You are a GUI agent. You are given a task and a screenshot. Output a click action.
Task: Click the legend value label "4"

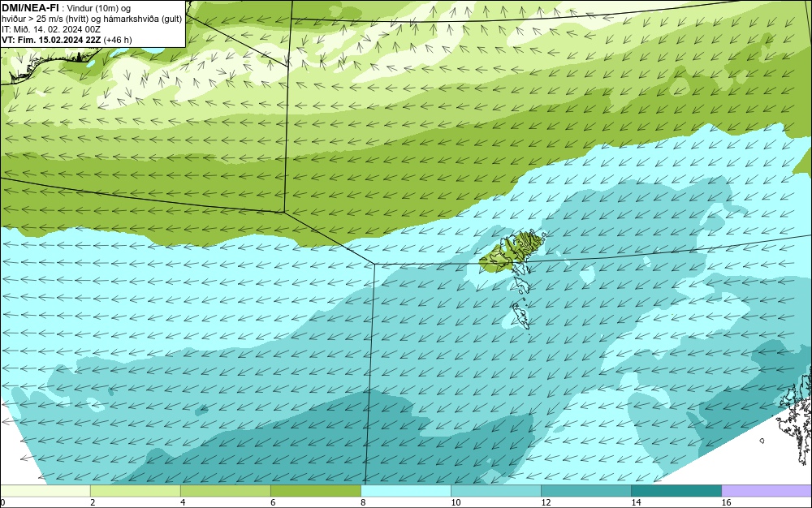[x=183, y=502]
